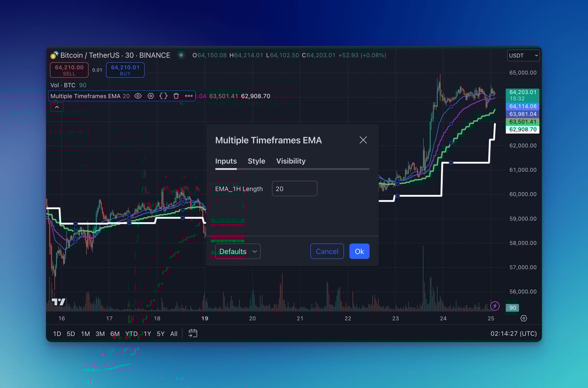Viewport: 588px width, 388px height.
Task: Select the 6M time range
Action: (x=115, y=333)
